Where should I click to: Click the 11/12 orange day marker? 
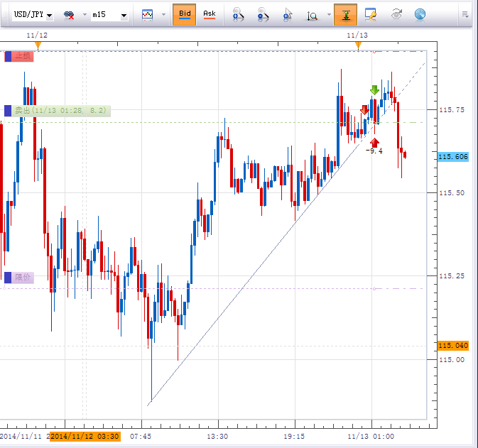click(x=38, y=45)
